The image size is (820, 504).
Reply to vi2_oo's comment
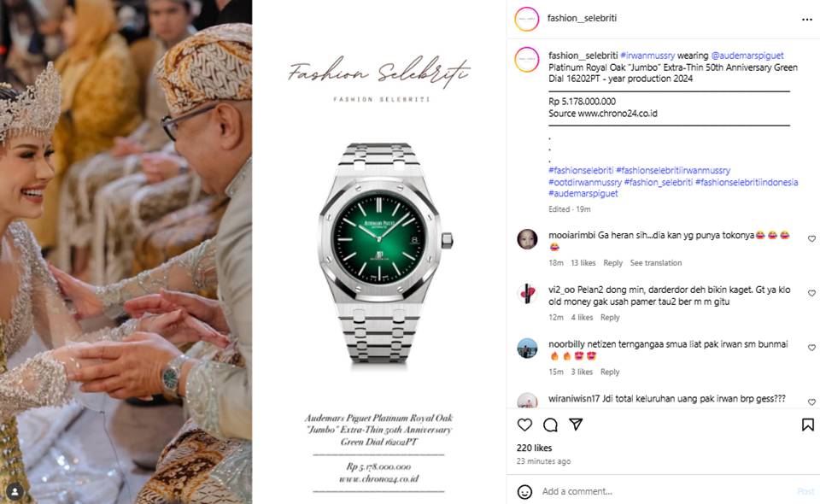[610, 318]
